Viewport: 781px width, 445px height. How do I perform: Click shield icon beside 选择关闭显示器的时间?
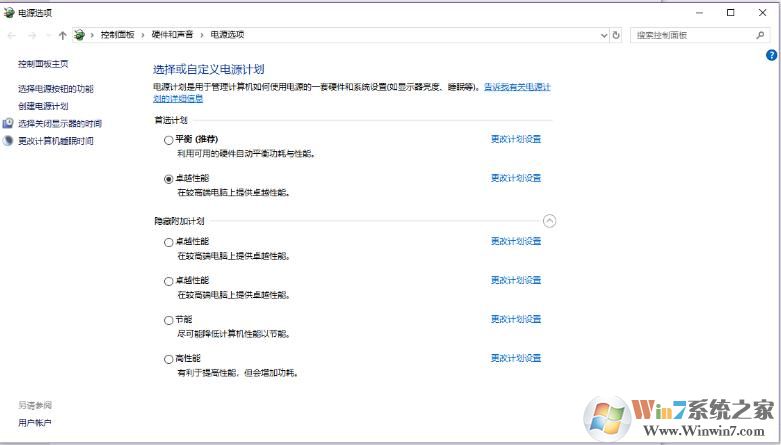tap(9, 123)
